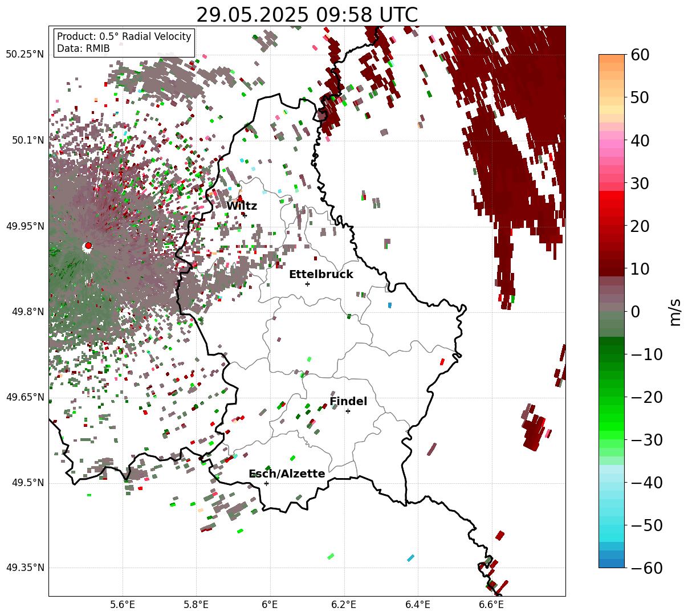Click the 50.25°N latitude tick label

25,55
